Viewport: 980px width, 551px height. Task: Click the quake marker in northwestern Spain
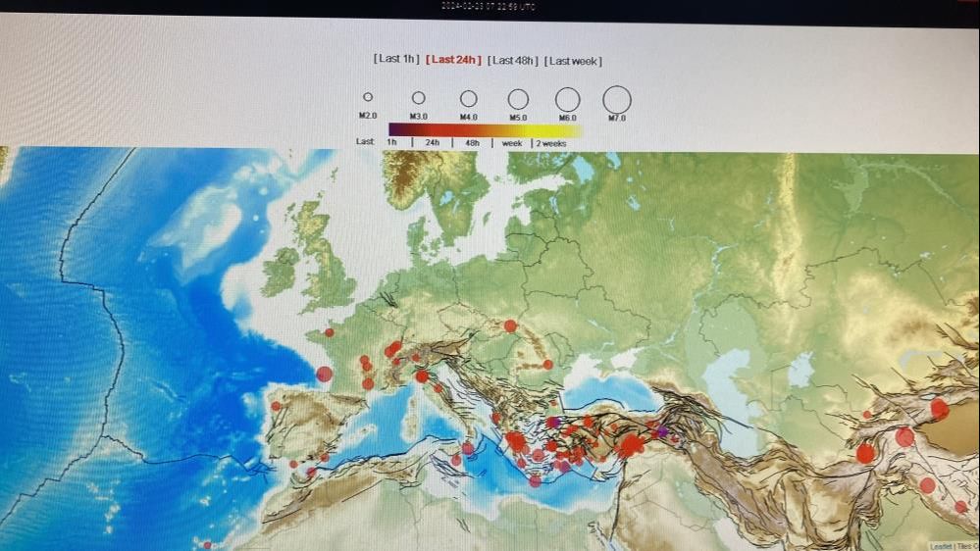(276, 406)
